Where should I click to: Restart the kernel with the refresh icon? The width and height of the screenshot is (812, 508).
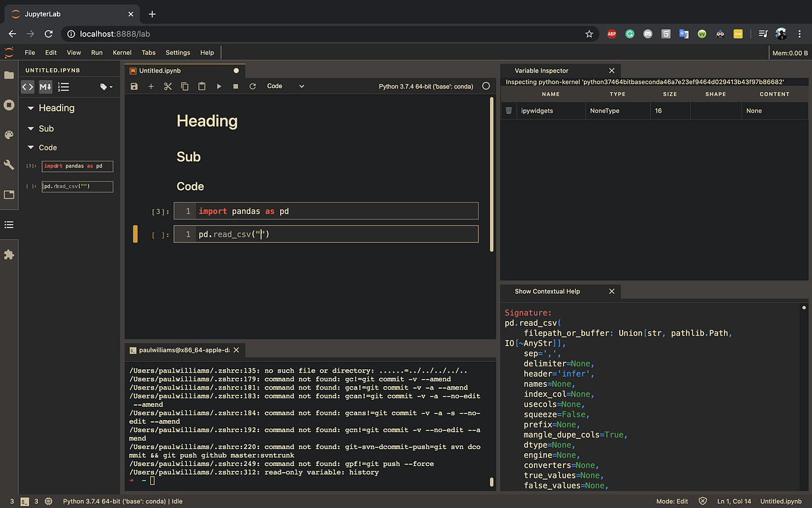(x=251, y=87)
